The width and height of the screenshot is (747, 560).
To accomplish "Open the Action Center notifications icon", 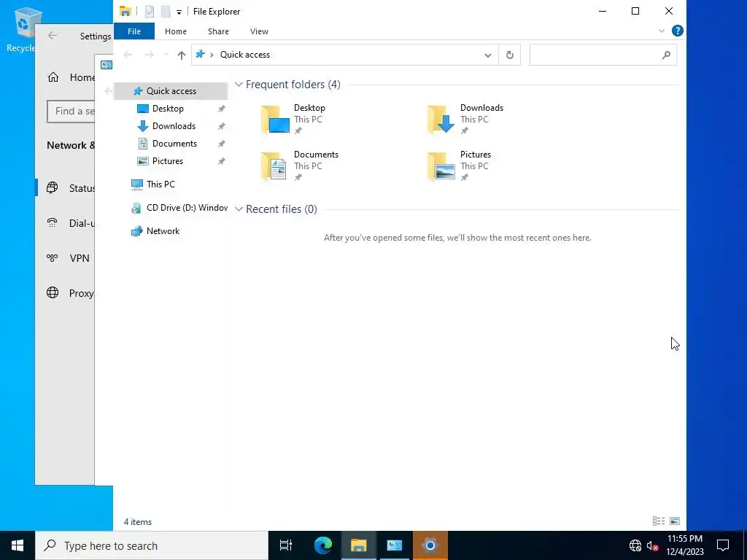I will click(x=723, y=545).
